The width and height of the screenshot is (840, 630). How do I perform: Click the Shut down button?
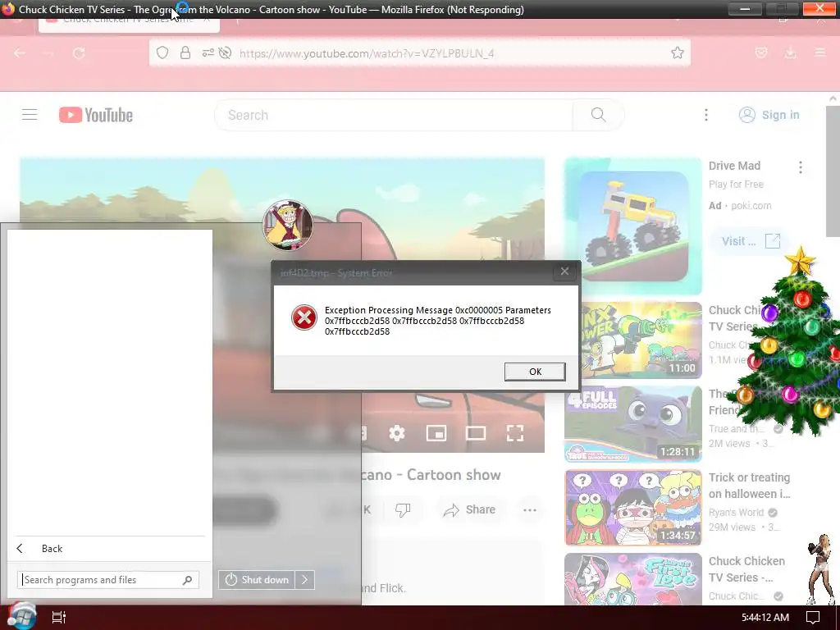257,580
